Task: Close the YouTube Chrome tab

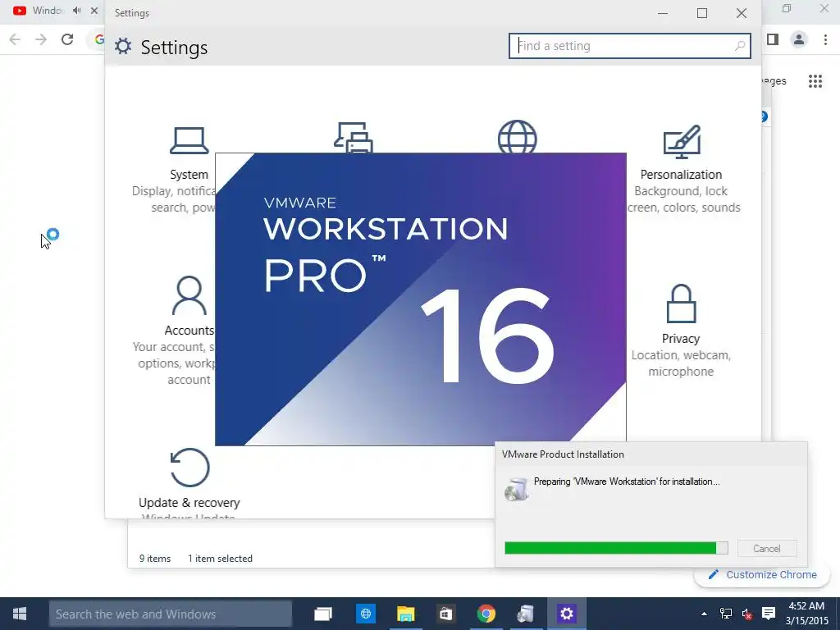Action: pos(94,11)
